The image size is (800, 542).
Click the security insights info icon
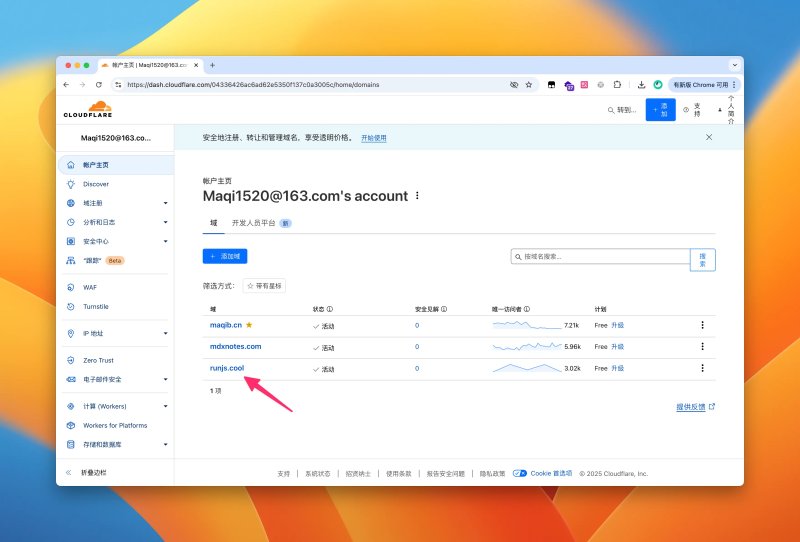[x=444, y=309]
